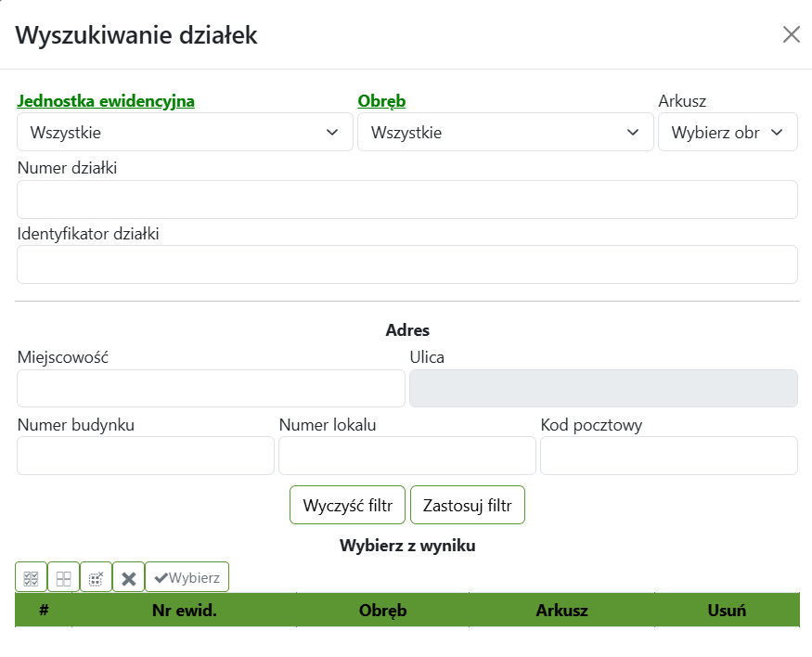Focus the Numer budynku input
The width and height of the screenshot is (812, 657).
pos(145,455)
